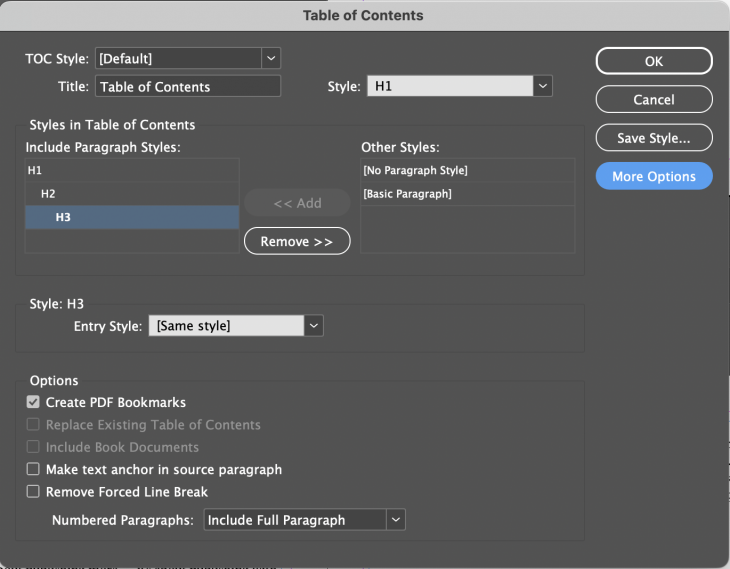Screen dimensions: 730x569
Task: Click the More Options button
Action: (x=653, y=176)
